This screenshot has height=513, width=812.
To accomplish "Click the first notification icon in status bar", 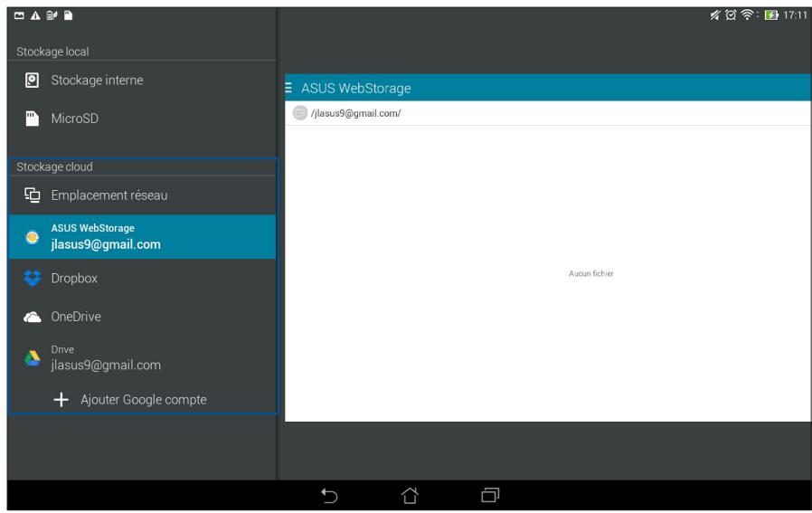I will (19, 15).
